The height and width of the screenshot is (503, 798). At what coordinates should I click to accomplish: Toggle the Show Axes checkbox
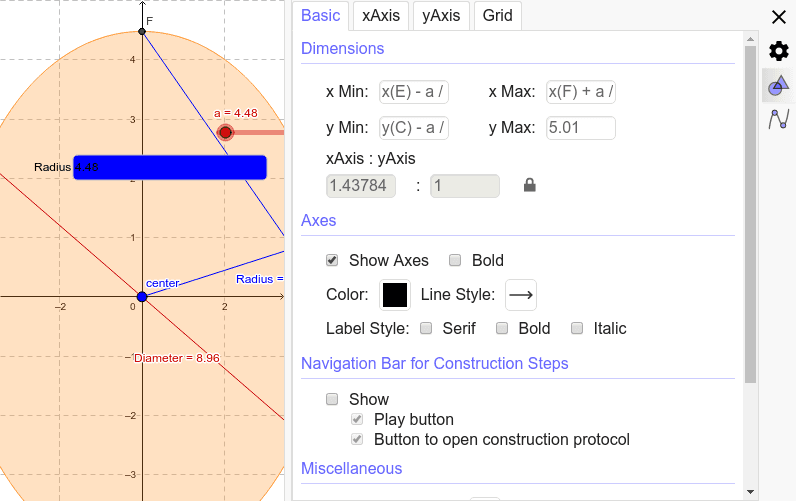tap(332, 261)
